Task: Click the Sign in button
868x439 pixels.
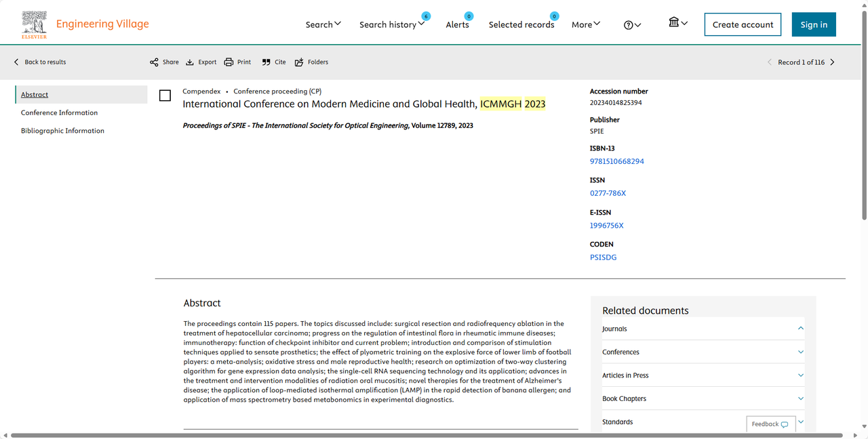Action: coord(813,24)
